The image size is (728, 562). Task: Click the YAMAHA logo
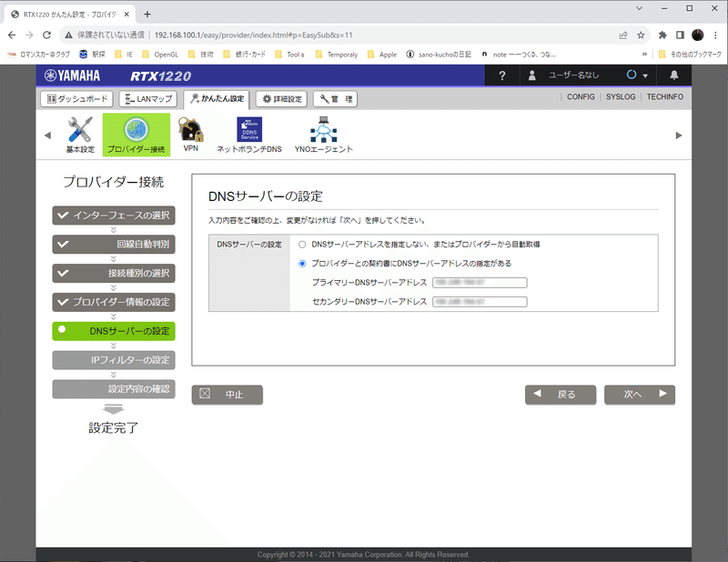[x=72, y=75]
